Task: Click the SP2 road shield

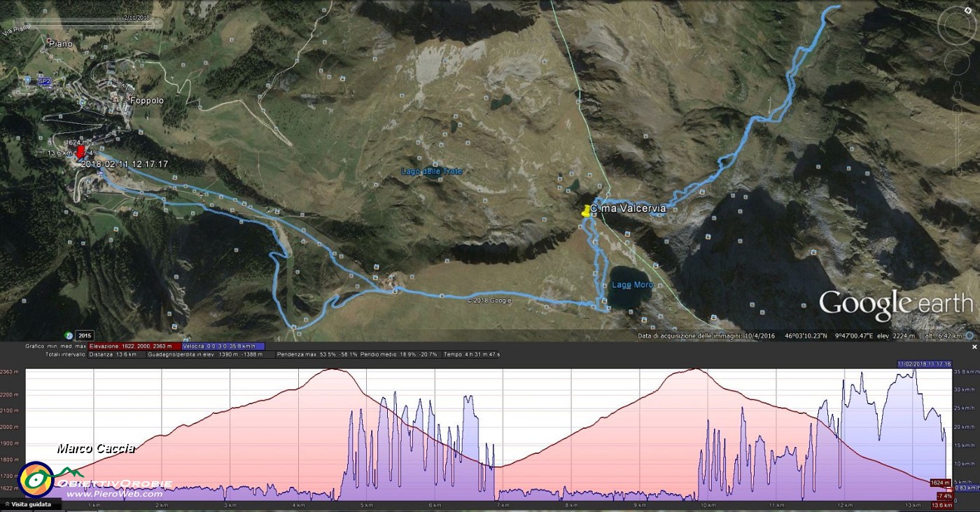Action: point(44,81)
